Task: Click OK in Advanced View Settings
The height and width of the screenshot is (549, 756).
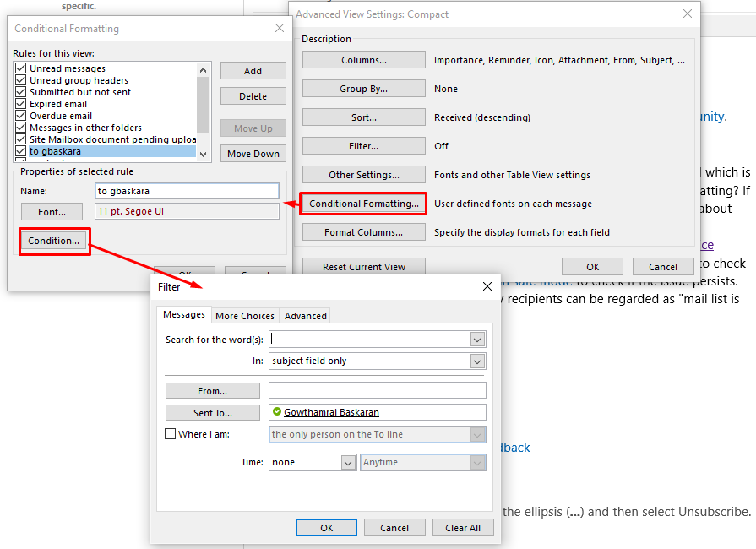Action: tap(593, 267)
